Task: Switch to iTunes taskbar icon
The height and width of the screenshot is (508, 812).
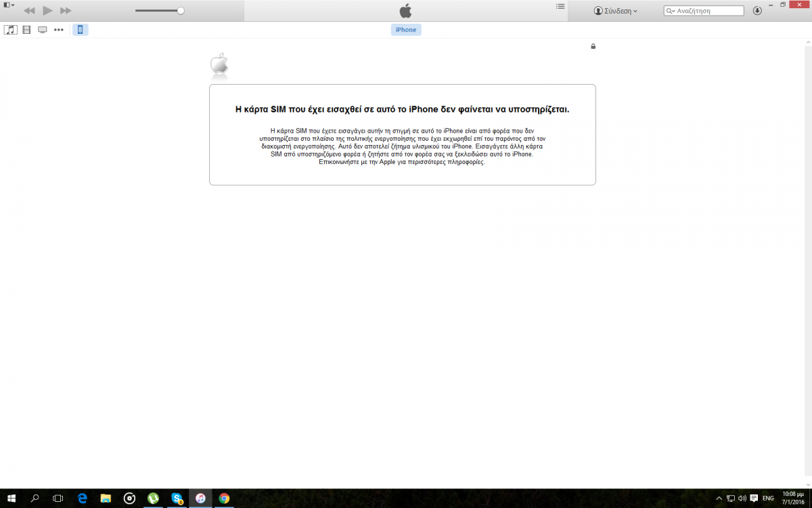Action: pyautogui.click(x=200, y=499)
